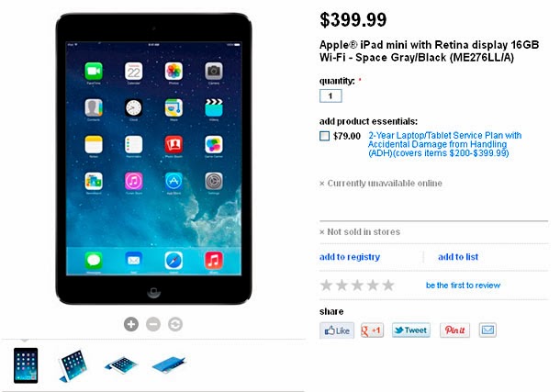The height and width of the screenshot is (392, 560).
Task: Click the main iPad product image
Action: pyautogui.click(x=153, y=159)
